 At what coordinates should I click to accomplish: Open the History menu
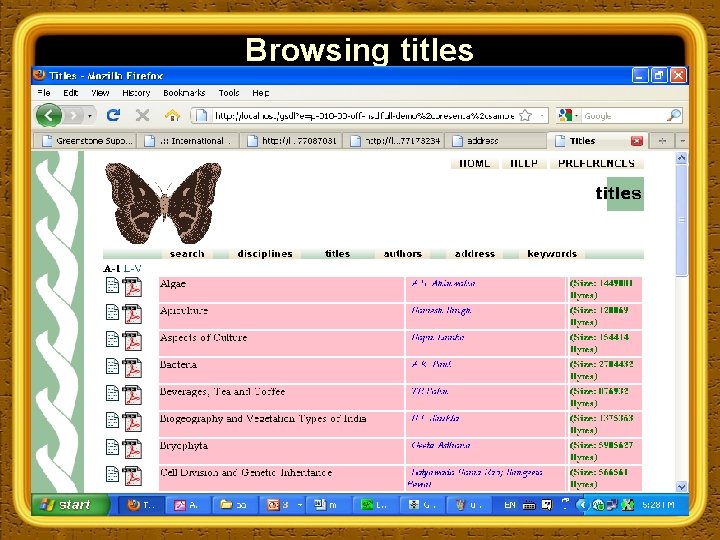(x=136, y=93)
